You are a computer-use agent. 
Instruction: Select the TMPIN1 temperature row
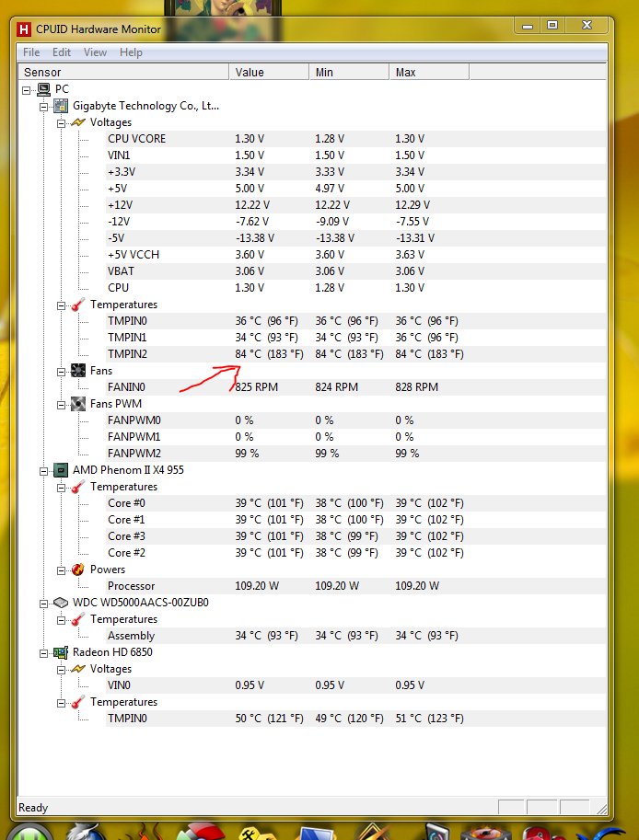tap(356, 338)
